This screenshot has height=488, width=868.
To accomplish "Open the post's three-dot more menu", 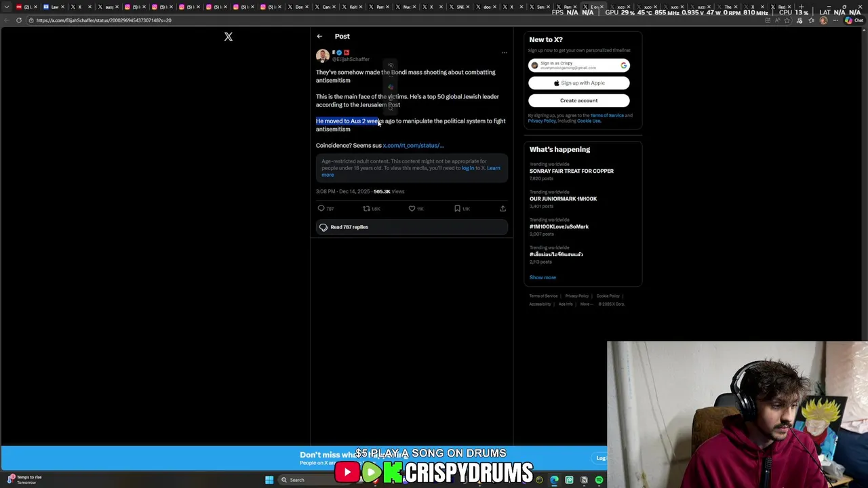I will pyautogui.click(x=504, y=52).
